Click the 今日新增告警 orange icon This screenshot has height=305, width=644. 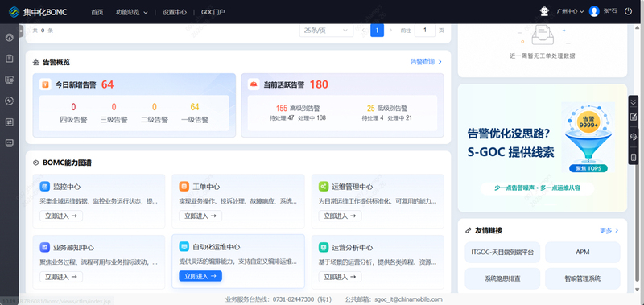pos(46,84)
